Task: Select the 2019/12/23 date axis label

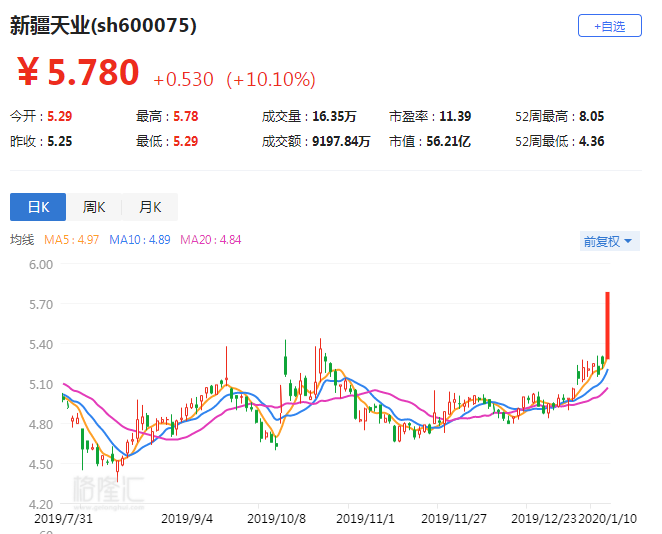Action: [544, 518]
